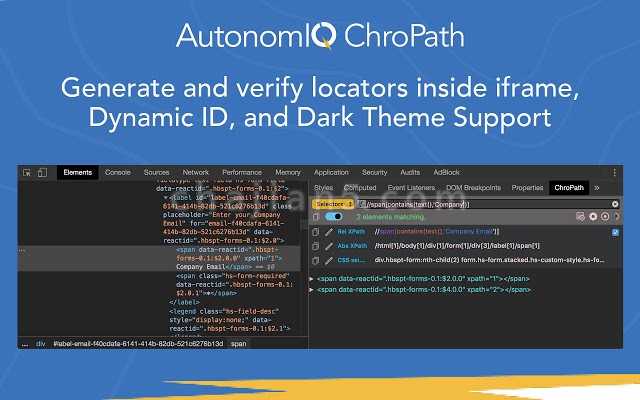Click inside the ChroPath selector input field
Viewport: 640px width, 400px height.
point(488,204)
